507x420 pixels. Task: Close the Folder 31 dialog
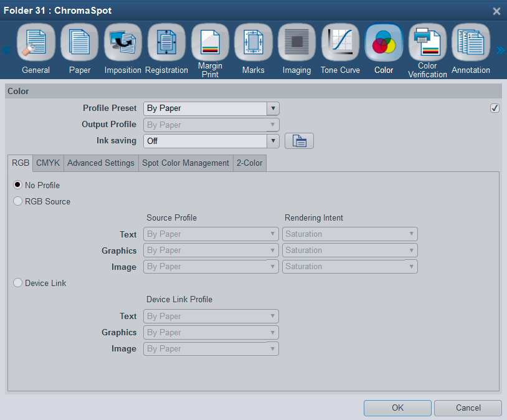[496, 11]
